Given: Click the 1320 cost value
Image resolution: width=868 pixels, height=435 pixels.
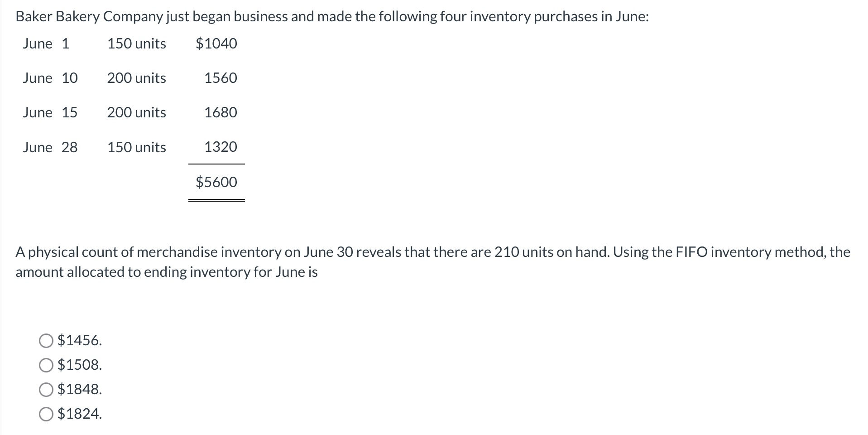Looking at the screenshot, I should pyautogui.click(x=221, y=147).
